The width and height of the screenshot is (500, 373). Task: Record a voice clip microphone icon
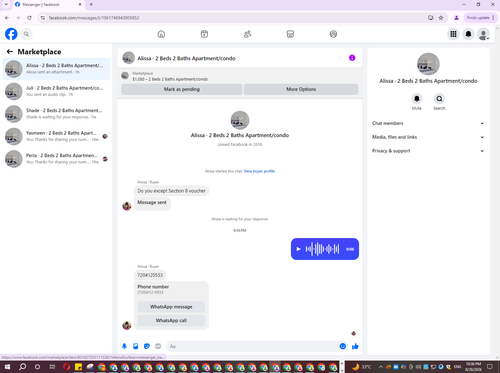coord(124,346)
